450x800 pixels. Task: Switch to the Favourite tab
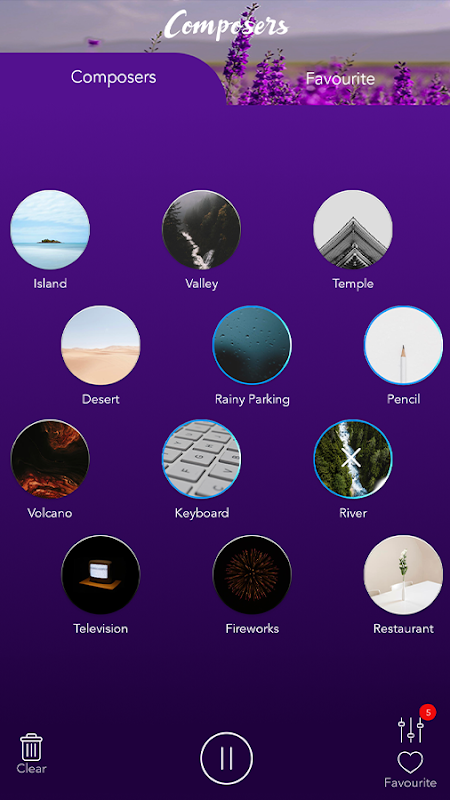pyautogui.click(x=340, y=79)
